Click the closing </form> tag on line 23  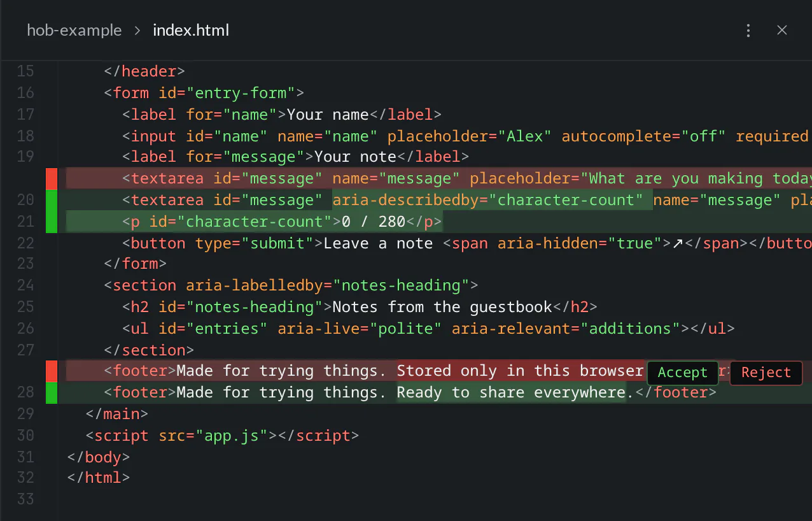(136, 264)
